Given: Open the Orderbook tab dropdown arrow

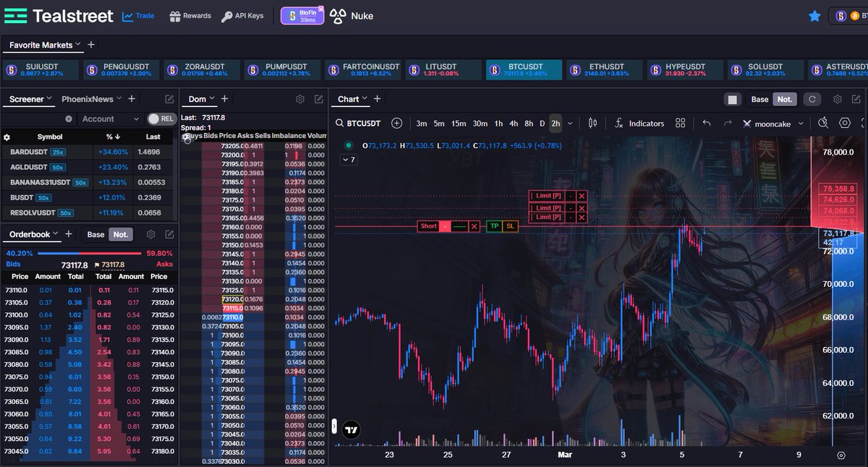Looking at the screenshot, I should (x=56, y=234).
